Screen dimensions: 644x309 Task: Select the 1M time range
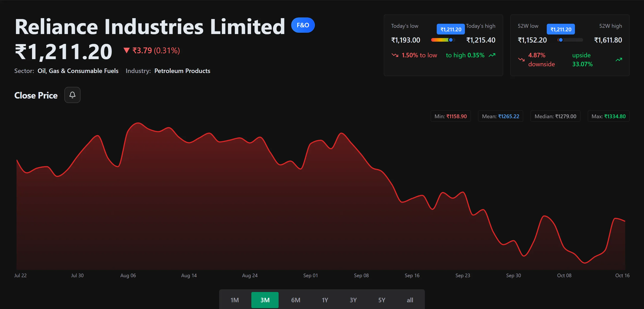(x=235, y=300)
